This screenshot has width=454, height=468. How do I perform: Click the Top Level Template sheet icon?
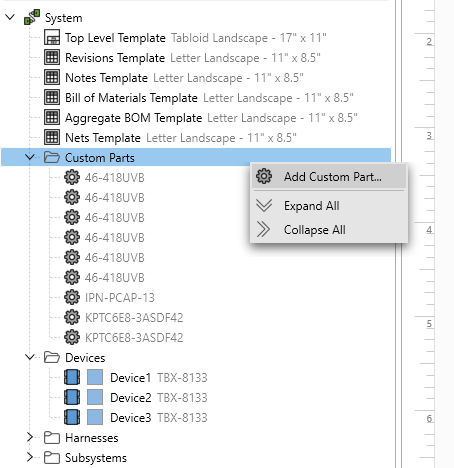pyautogui.click(x=52, y=37)
